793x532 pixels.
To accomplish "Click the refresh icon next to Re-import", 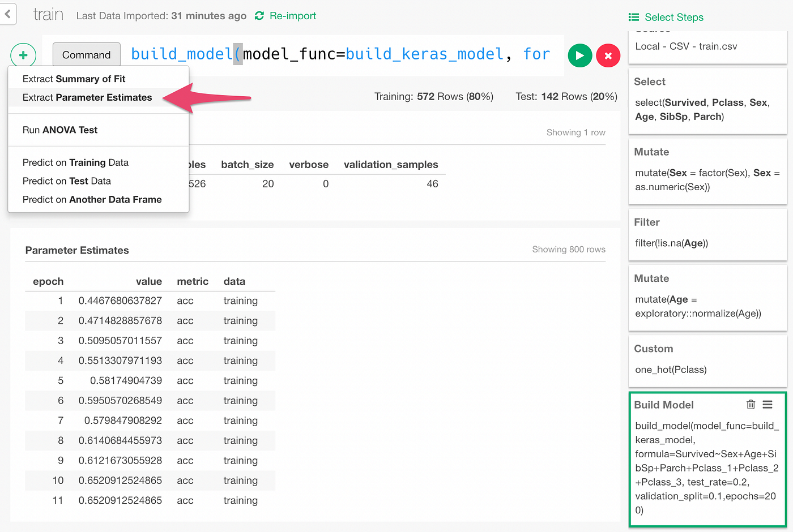I will [259, 16].
